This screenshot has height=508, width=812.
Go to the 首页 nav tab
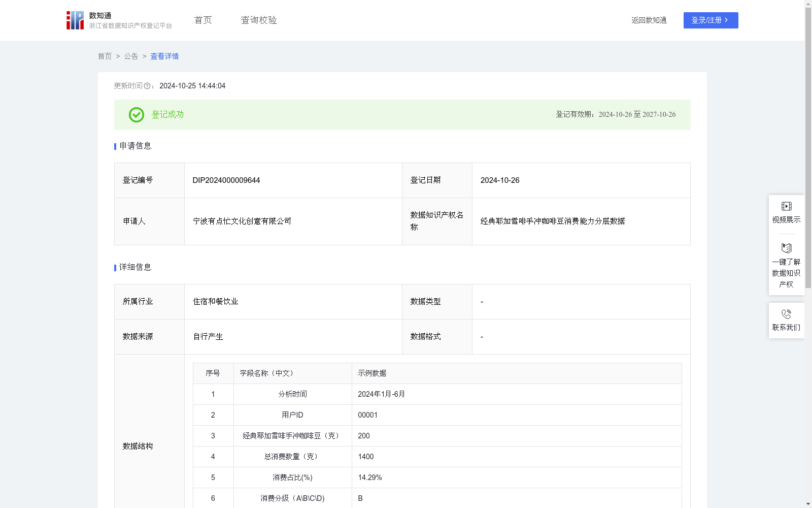pyautogui.click(x=203, y=20)
